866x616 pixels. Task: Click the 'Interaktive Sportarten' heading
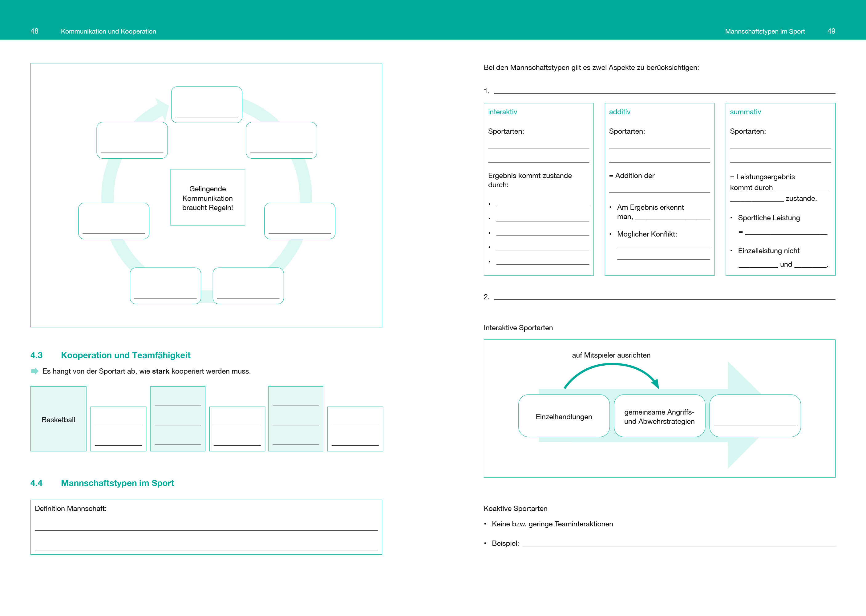(x=518, y=328)
